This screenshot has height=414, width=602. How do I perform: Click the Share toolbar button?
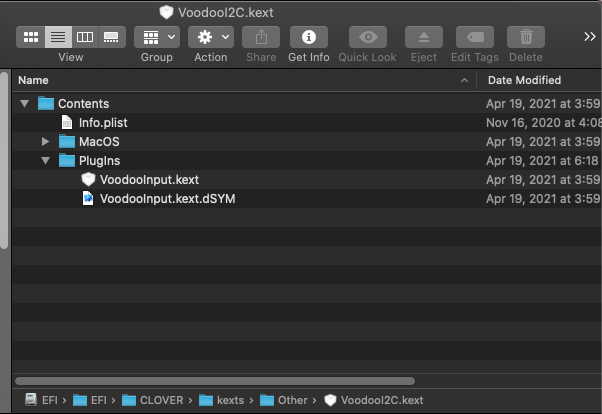click(261, 37)
